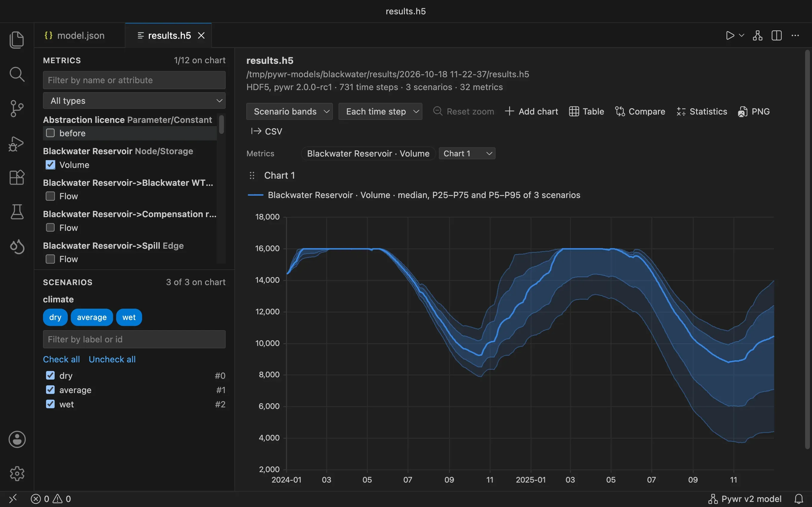Screen dimensions: 812x507
Task: Uncheck the Blackwater Reservoir Volume metric
Action: [50, 165]
